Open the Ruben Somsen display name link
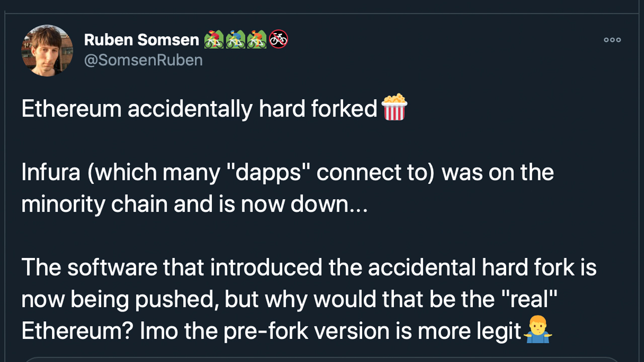Screen dimensions: 644x362 pos(141,39)
